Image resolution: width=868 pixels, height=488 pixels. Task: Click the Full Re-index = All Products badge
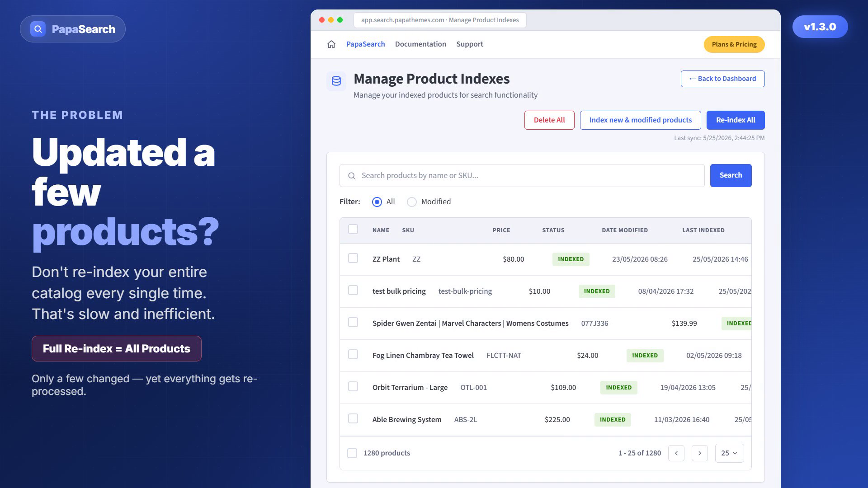tap(117, 348)
